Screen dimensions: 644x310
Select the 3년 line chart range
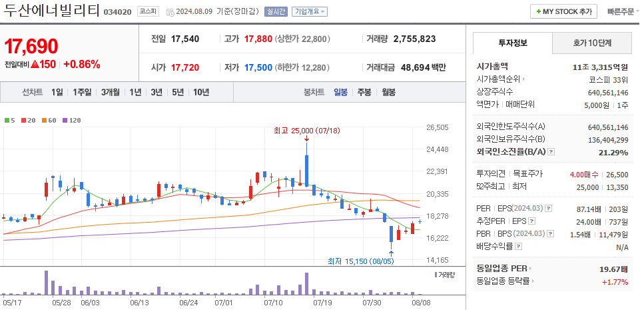pyautogui.click(x=157, y=93)
